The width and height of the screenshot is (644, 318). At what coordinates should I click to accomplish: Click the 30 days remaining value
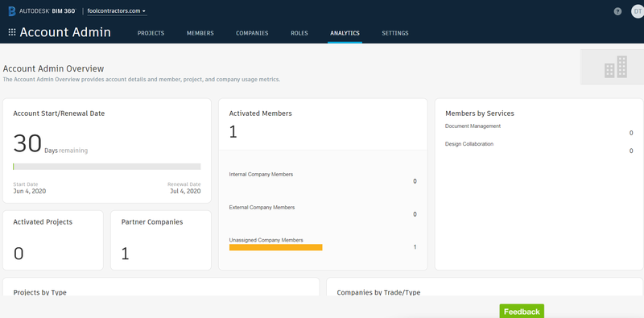click(27, 144)
